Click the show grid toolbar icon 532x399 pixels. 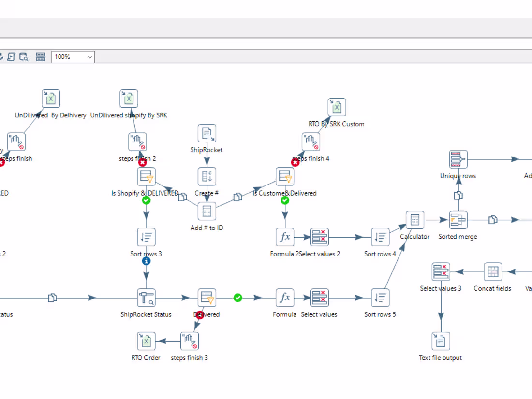41,57
